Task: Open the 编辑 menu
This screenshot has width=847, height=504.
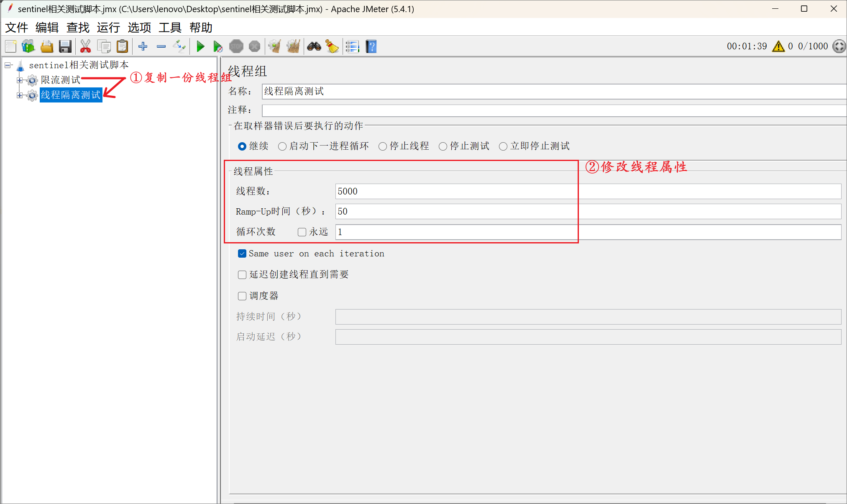Action: [47, 28]
